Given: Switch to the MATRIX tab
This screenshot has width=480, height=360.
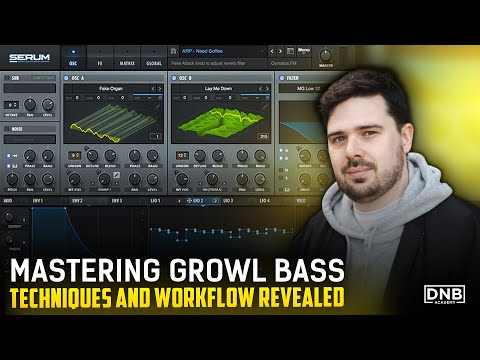Looking at the screenshot, I should (127, 58).
